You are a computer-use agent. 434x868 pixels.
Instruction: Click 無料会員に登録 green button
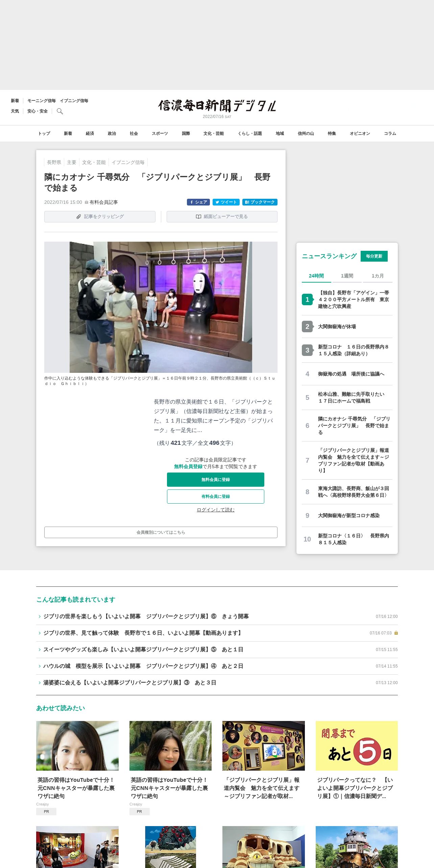216,480
